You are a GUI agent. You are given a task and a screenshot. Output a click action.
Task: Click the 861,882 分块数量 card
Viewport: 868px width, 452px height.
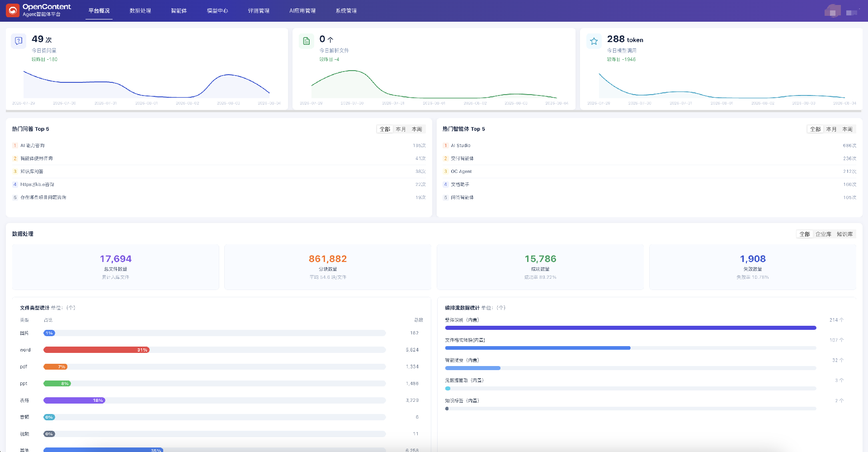click(x=328, y=267)
